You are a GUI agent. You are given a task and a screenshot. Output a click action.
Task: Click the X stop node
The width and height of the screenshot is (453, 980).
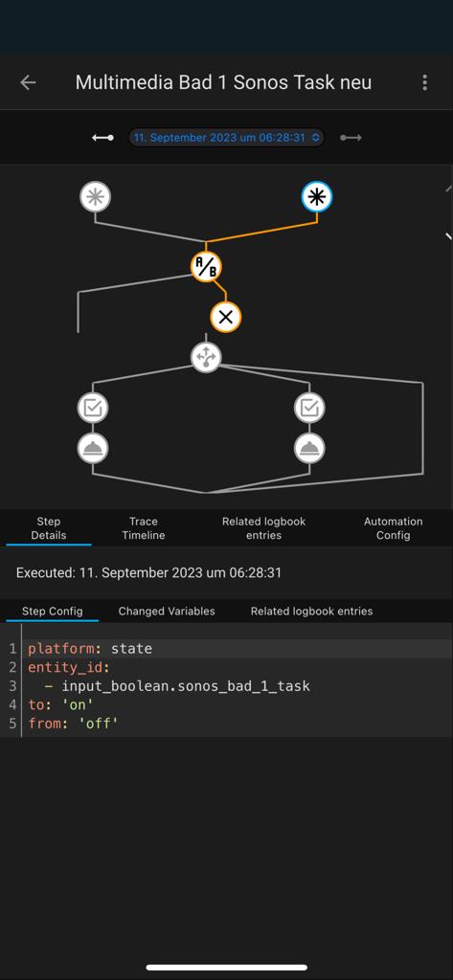226,317
